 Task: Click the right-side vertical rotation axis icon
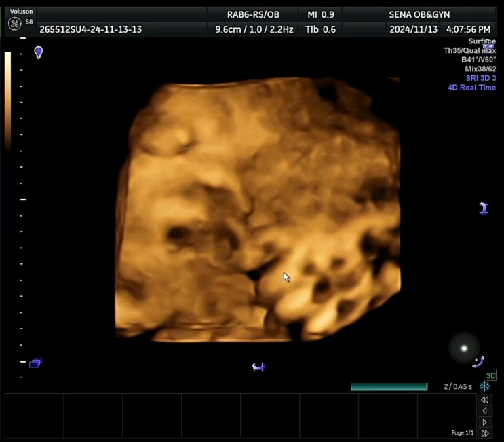(x=483, y=208)
